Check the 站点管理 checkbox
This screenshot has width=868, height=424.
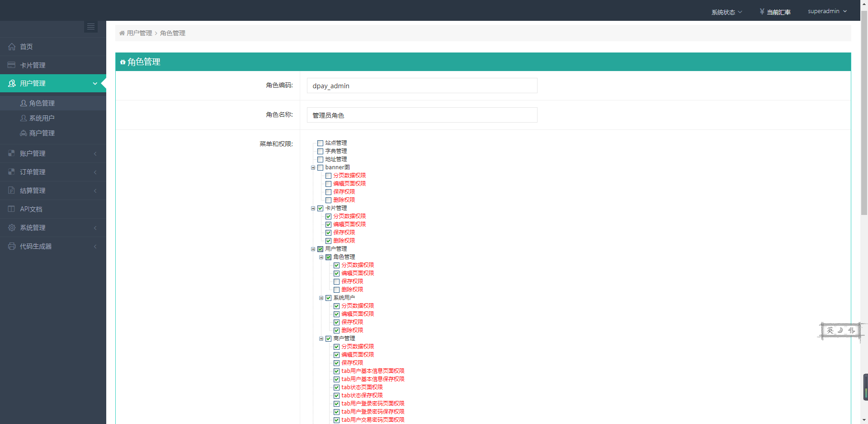click(x=321, y=143)
